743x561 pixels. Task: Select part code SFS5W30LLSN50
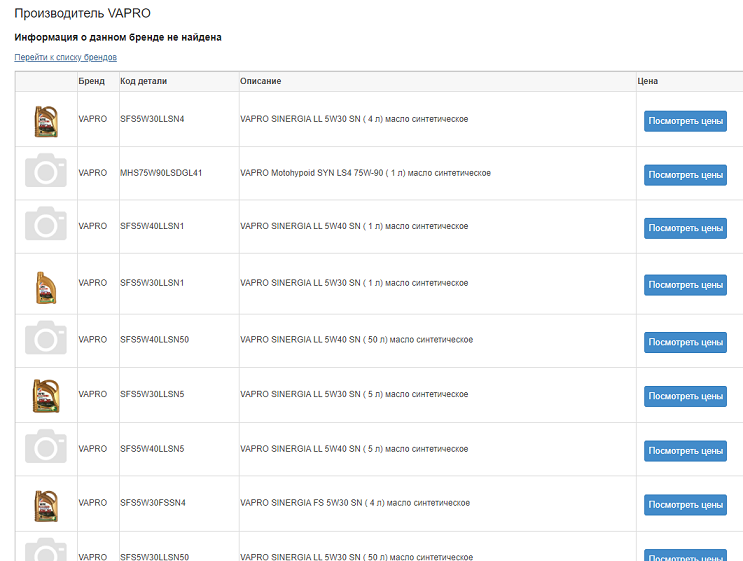(154, 557)
